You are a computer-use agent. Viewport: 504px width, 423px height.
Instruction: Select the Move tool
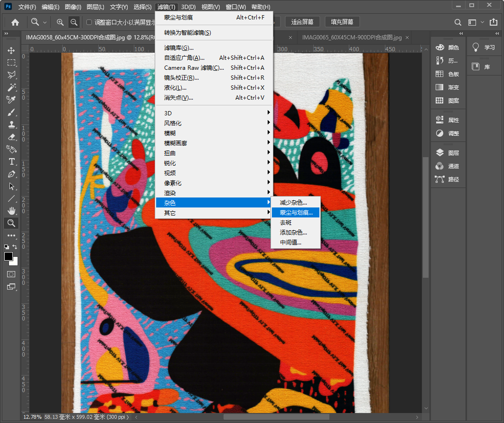[11, 50]
